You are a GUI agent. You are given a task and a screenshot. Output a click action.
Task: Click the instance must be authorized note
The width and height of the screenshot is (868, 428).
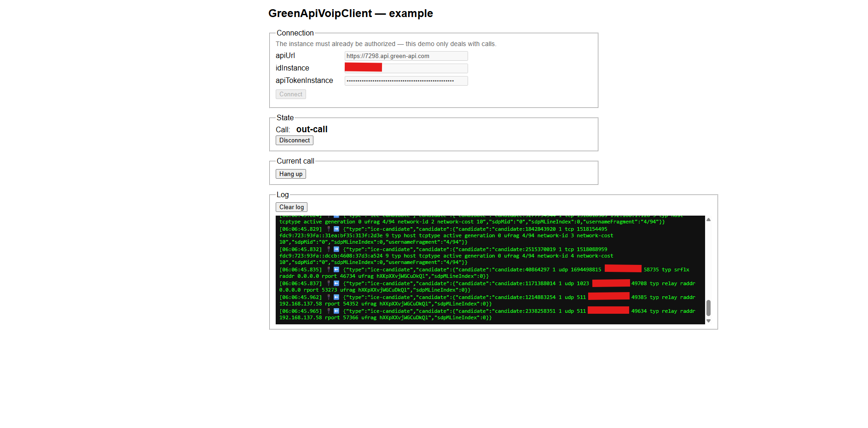pos(386,44)
